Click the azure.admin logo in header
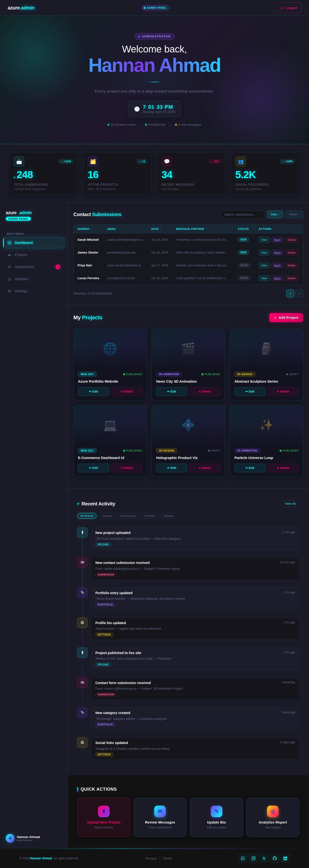This screenshot has height=868, width=309. click(x=21, y=8)
